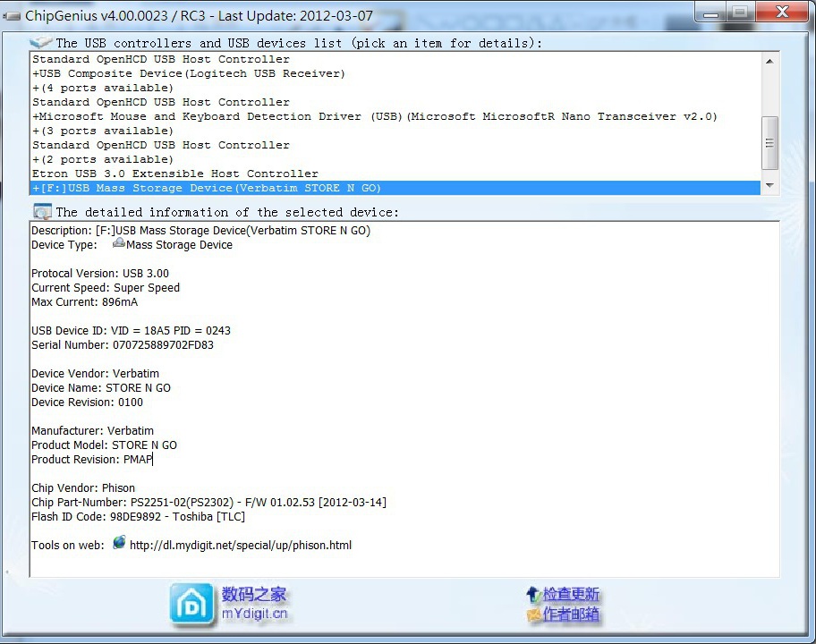Select the '+(4 ports available)' row
816x644 pixels.
click(x=395, y=88)
